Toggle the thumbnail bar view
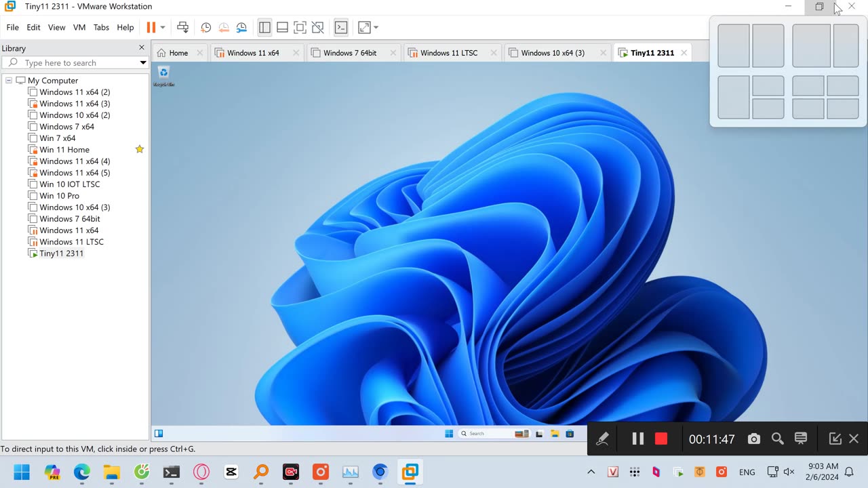 (x=282, y=28)
